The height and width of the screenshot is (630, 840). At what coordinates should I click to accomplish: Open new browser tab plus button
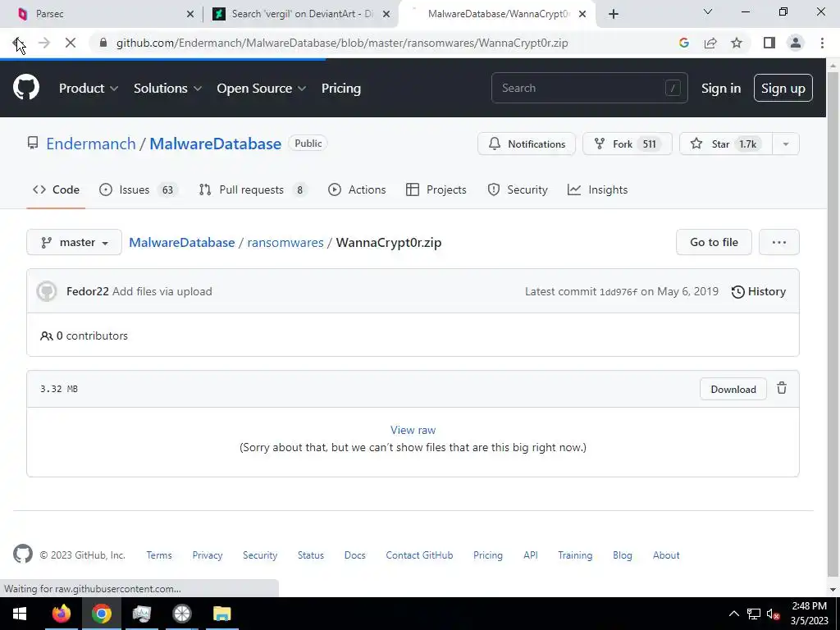pos(614,14)
